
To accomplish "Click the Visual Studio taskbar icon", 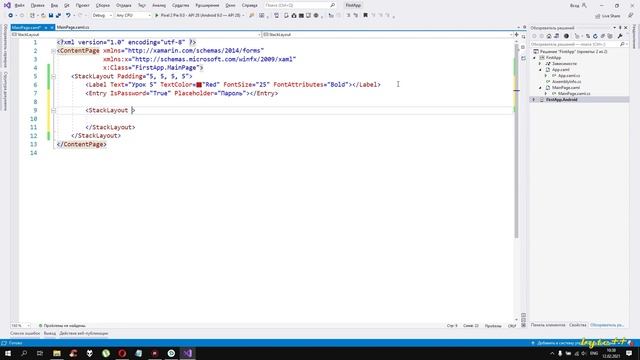I will [x=187, y=353].
